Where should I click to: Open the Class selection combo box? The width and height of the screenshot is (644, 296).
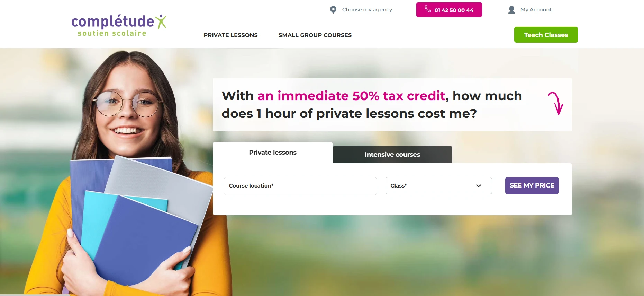[438, 186]
